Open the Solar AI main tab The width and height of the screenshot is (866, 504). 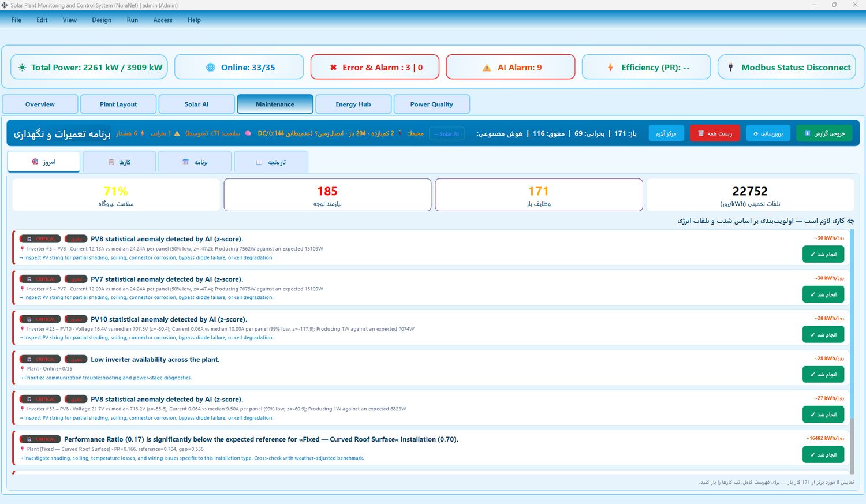tap(197, 104)
